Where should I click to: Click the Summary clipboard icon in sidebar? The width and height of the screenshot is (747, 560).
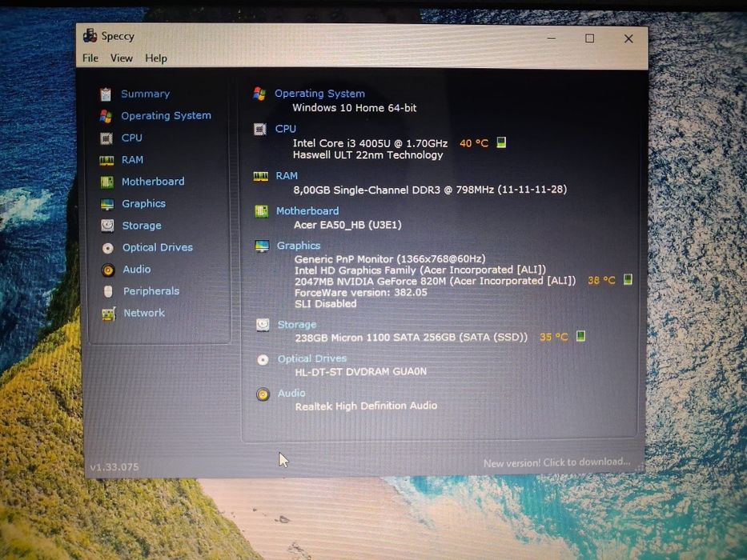[x=106, y=94]
